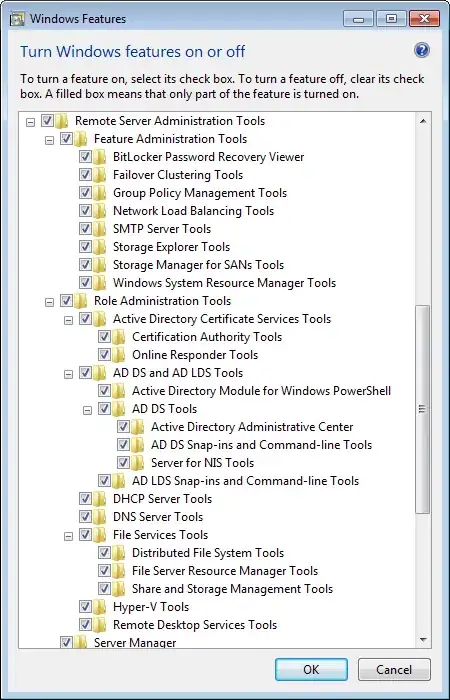Click the folder icon beside Share and Storage Management Tools
Viewport: 450px width, 700px height.
point(119,589)
